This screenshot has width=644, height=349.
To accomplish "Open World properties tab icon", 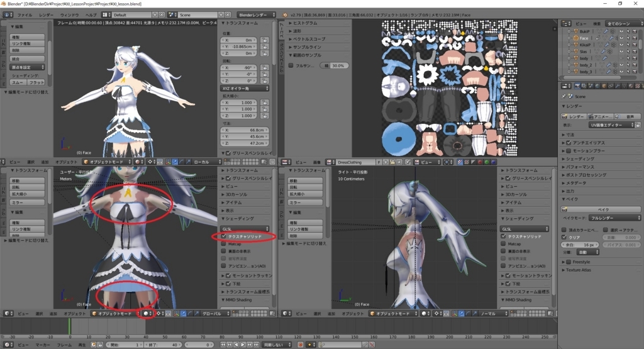I will [x=597, y=86].
